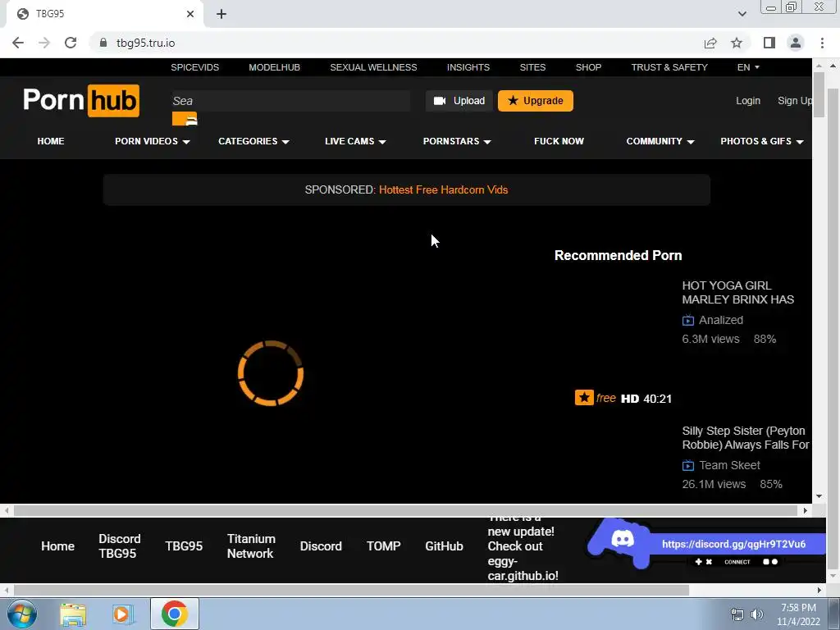Viewport: 840px width, 630px height.
Task: Open MODELHUB in the top bar
Action: 274,67
